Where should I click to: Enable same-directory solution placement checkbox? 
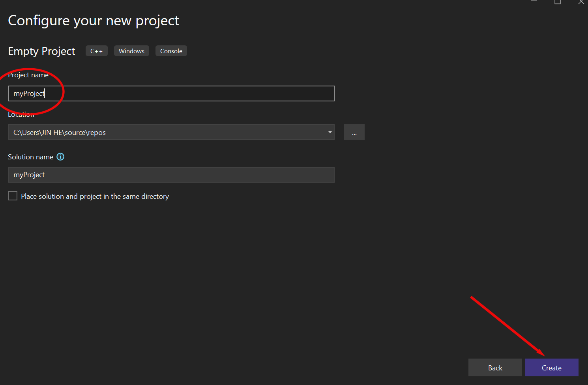[13, 196]
